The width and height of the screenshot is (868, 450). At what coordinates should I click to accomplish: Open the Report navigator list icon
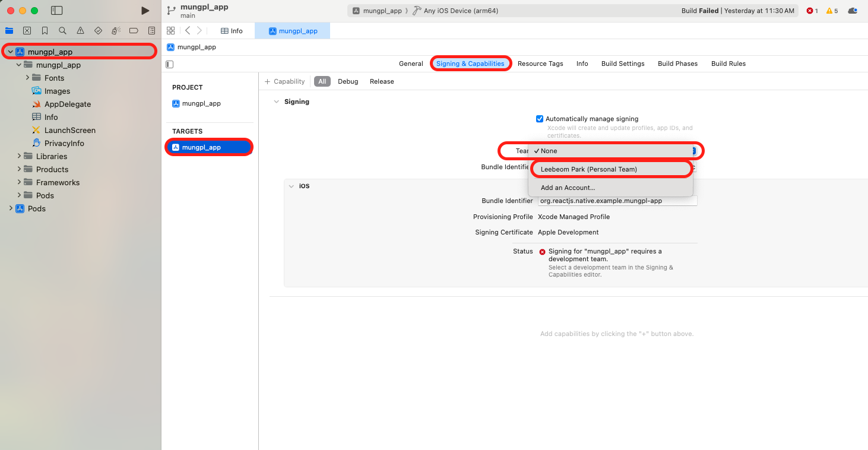[x=151, y=30]
